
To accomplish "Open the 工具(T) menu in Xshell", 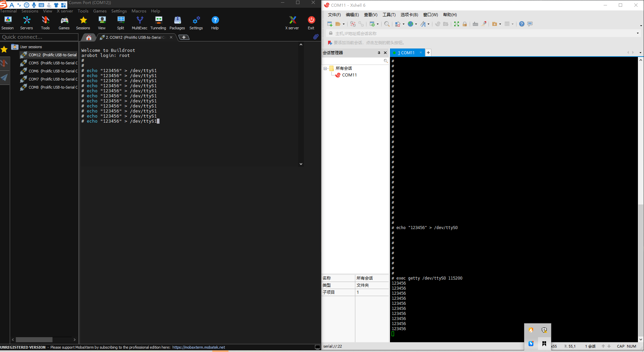I will [389, 14].
